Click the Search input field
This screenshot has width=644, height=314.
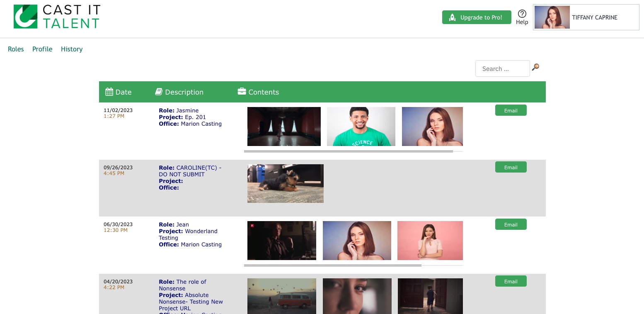point(502,69)
